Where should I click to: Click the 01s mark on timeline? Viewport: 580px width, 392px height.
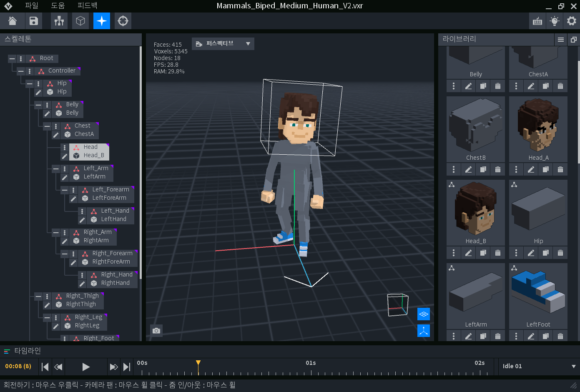311,363
